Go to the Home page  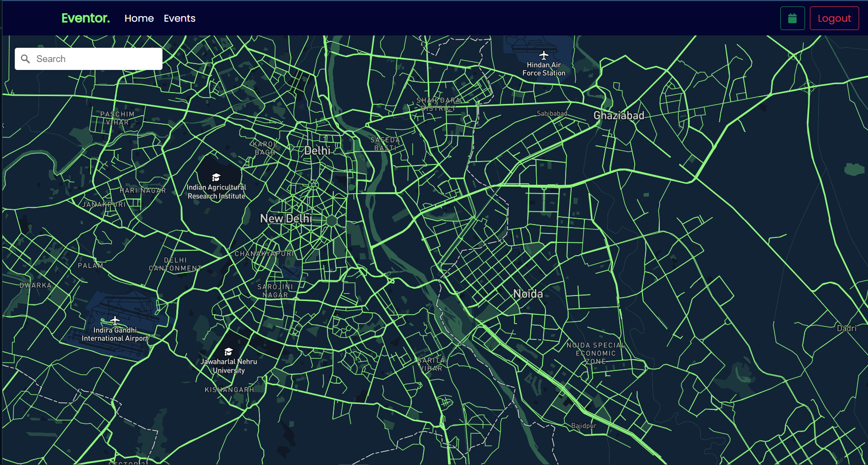pos(139,18)
